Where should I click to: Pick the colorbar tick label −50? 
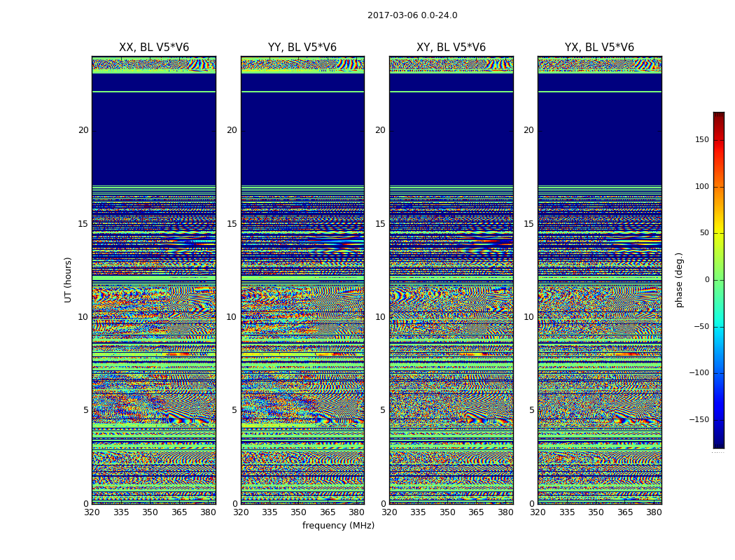click(701, 327)
